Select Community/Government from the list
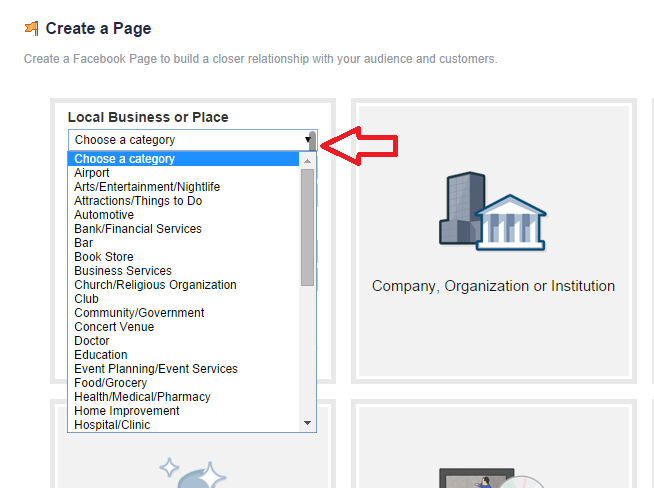The image size is (654, 488). (139, 313)
